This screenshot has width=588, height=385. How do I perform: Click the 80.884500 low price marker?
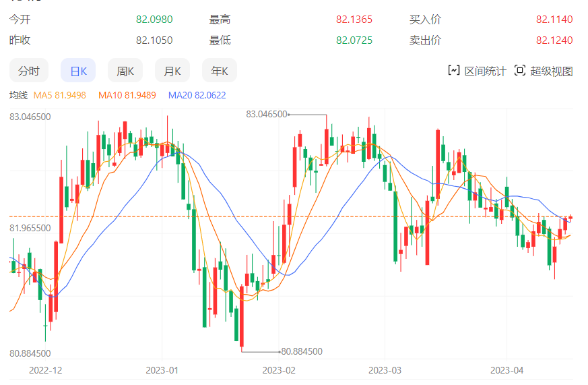[x=301, y=351]
